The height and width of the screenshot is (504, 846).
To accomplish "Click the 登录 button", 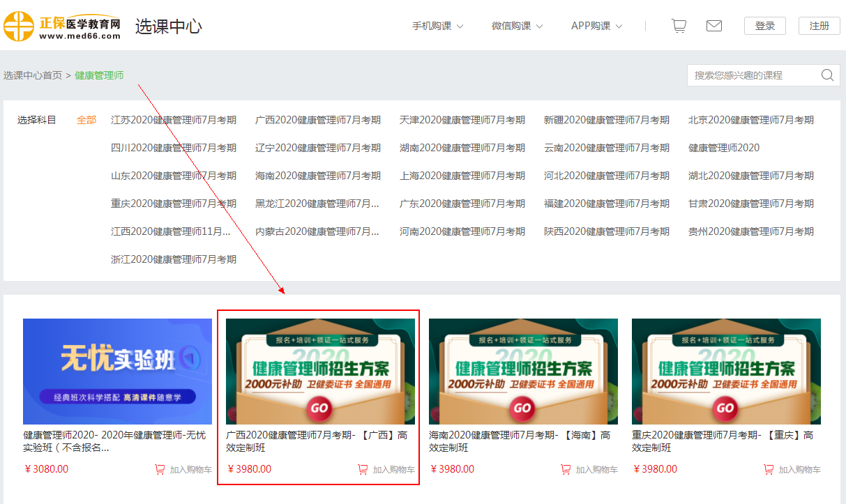I will click(764, 26).
